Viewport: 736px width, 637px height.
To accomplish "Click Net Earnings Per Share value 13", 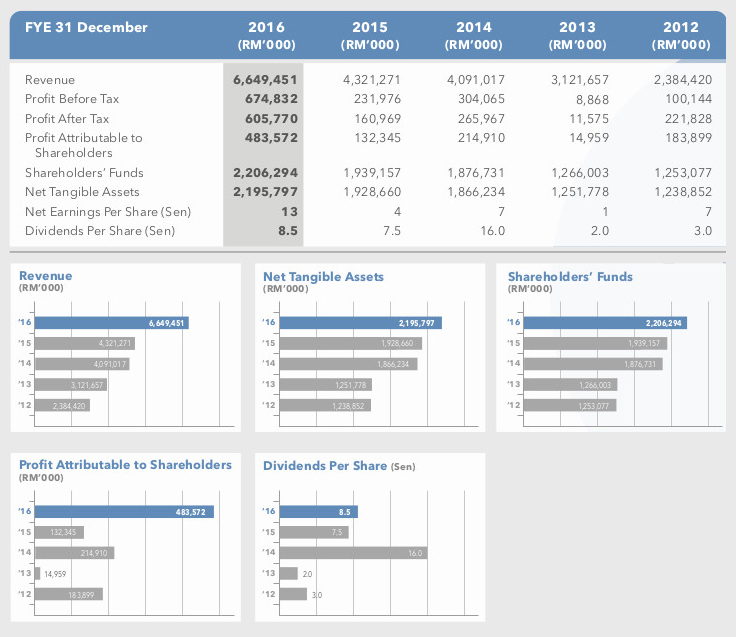I will (x=289, y=212).
